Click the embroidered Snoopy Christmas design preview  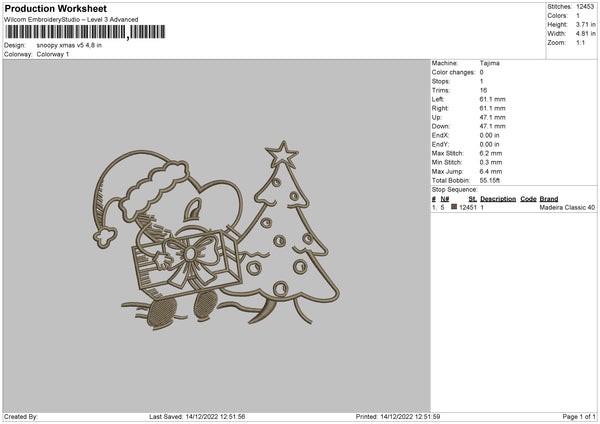[217, 235]
